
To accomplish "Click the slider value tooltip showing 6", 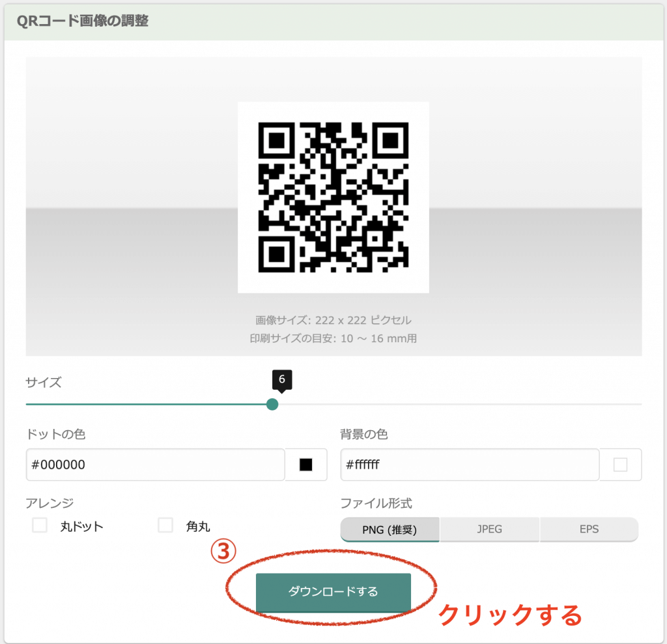I will point(281,379).
